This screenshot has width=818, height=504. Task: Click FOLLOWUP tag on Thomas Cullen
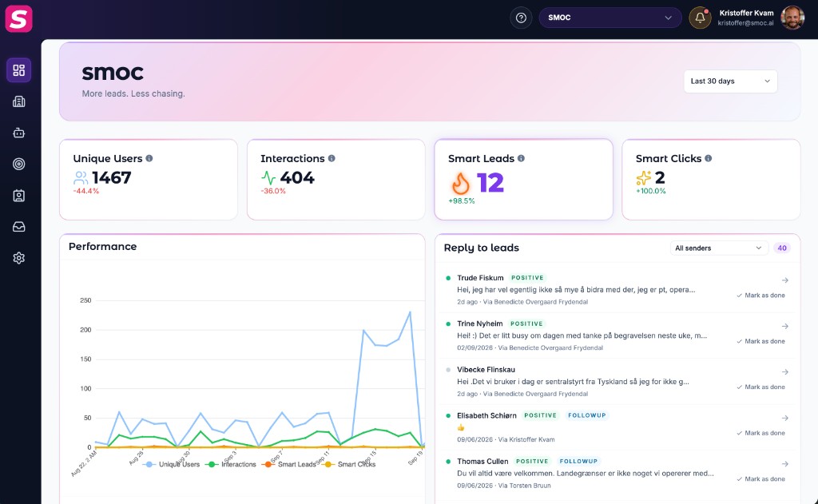click(578, 461)
